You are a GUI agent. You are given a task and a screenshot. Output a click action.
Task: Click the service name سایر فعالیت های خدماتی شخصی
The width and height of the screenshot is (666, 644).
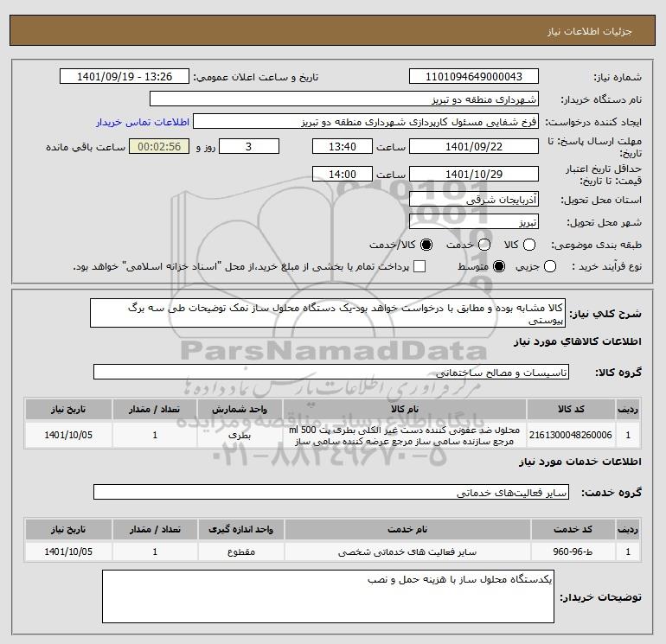pos(407,552)
